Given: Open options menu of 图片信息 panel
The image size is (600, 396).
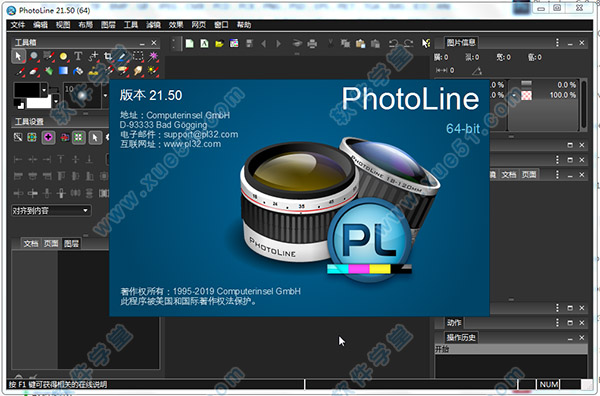Looking at the screenshot, I should coord(557,42).
